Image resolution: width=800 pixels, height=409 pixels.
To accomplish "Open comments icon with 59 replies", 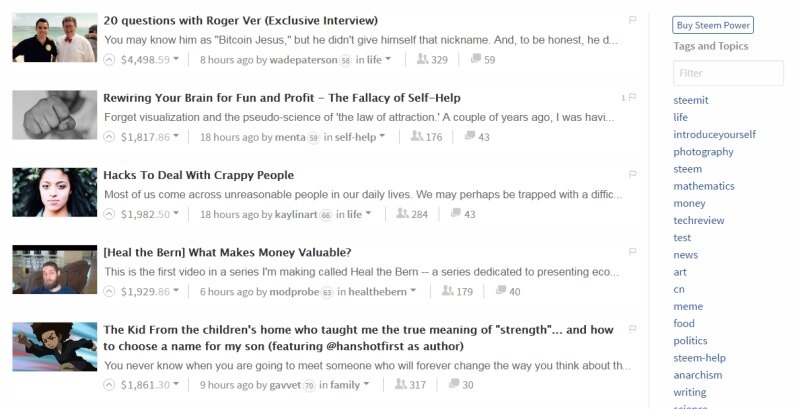I will [476, 60].
